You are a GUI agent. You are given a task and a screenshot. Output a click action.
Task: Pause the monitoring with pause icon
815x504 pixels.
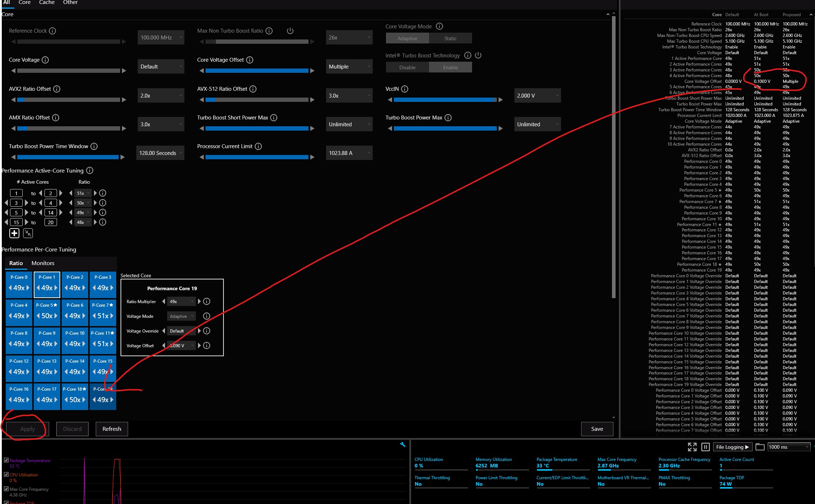point(705,447)
